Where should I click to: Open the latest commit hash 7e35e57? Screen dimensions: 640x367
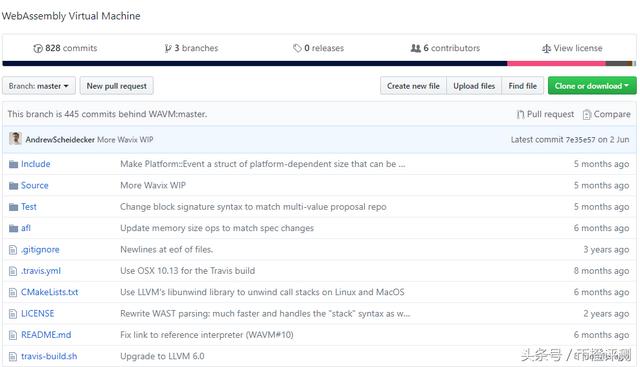580,140
